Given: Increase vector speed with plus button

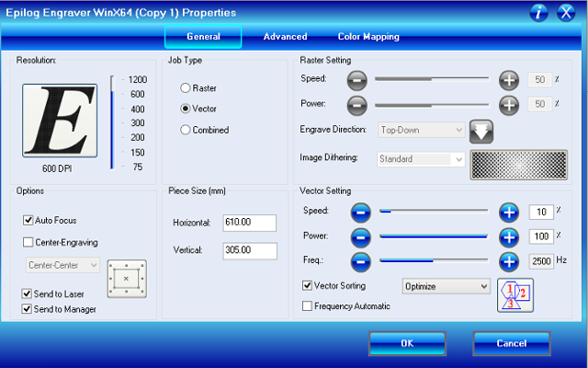Looking at the screenshot, I should pyautogui.click(x=509, y=213).
